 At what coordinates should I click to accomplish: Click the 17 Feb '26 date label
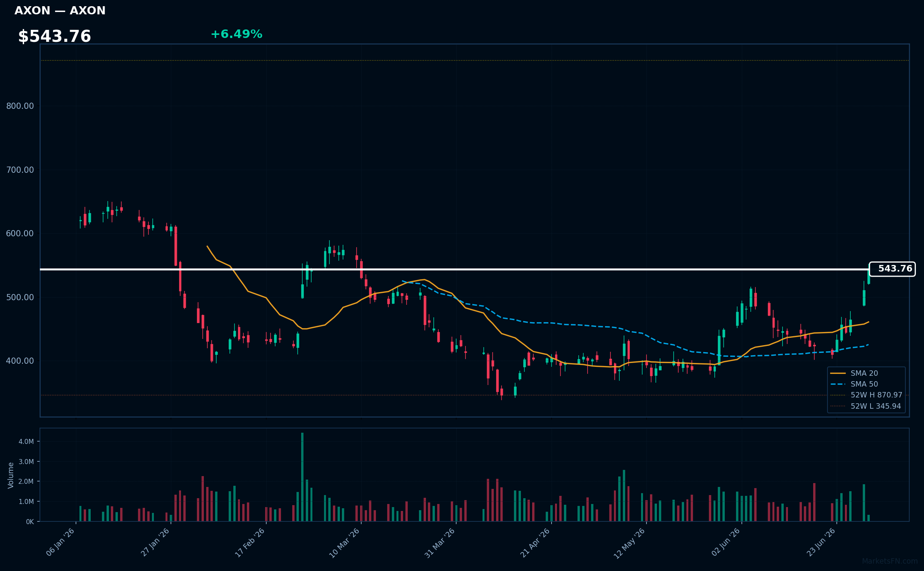[250, 542]
